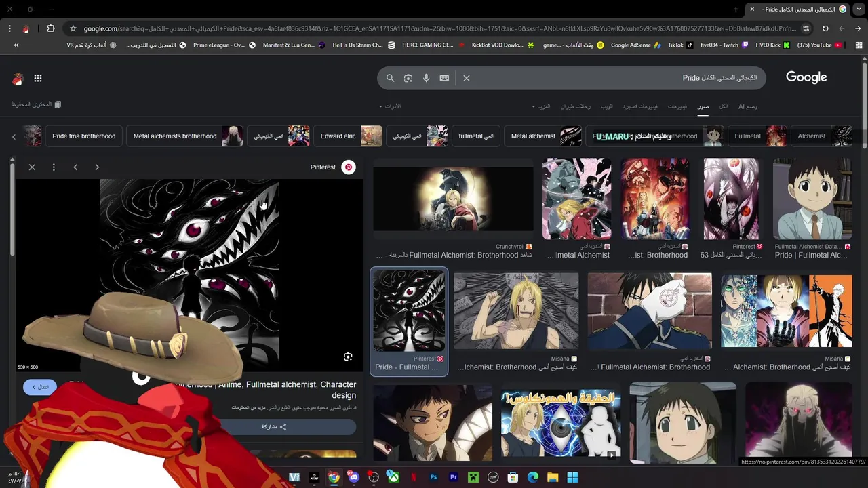Screen dimensions: 868x488
Task: Switch to the صور (Images) tab
Action: (703, 106)
